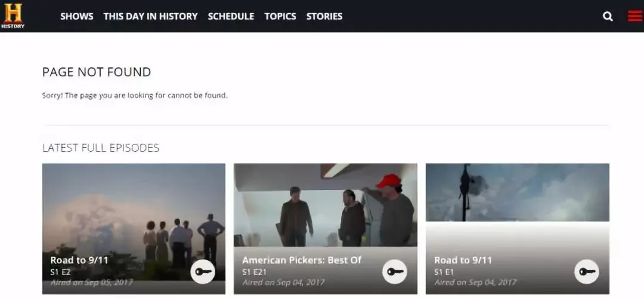The height and width of the screenshot is (299, 644).
Task: Open the SHOWS menu item
Action: click(x=76, y=16)
